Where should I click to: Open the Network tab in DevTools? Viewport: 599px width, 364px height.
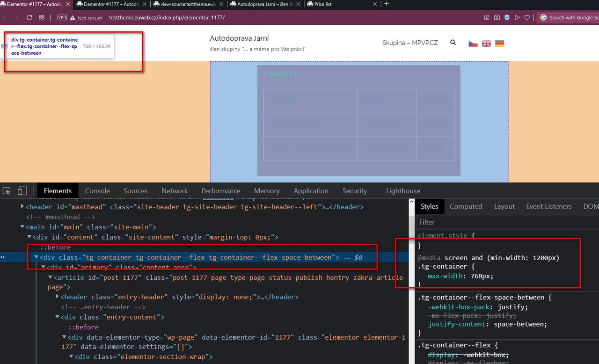click(x=175, y=191)
